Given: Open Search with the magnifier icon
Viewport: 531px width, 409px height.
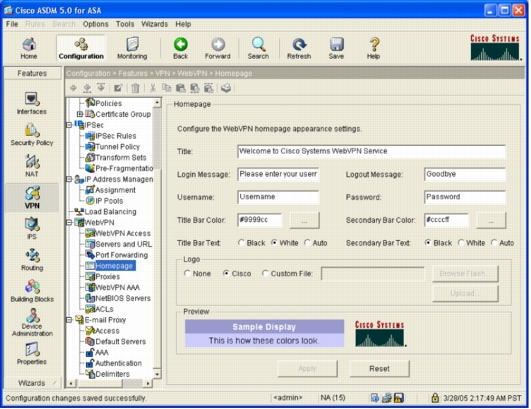Looking at the screenshot, I should click(258, 48).
